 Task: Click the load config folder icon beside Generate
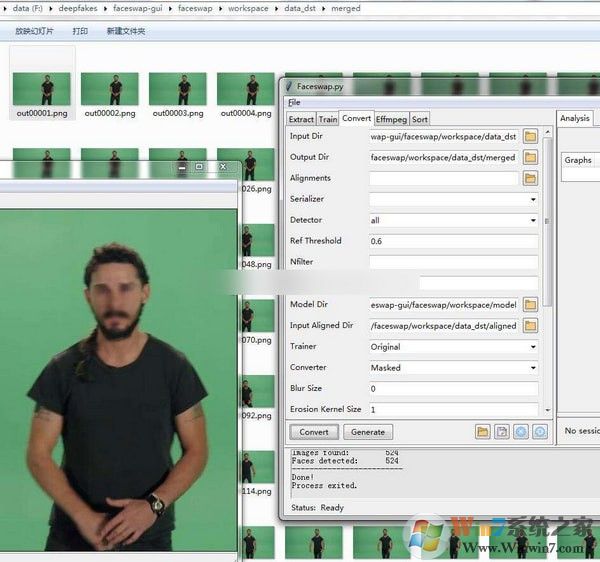tap(483, 432)
